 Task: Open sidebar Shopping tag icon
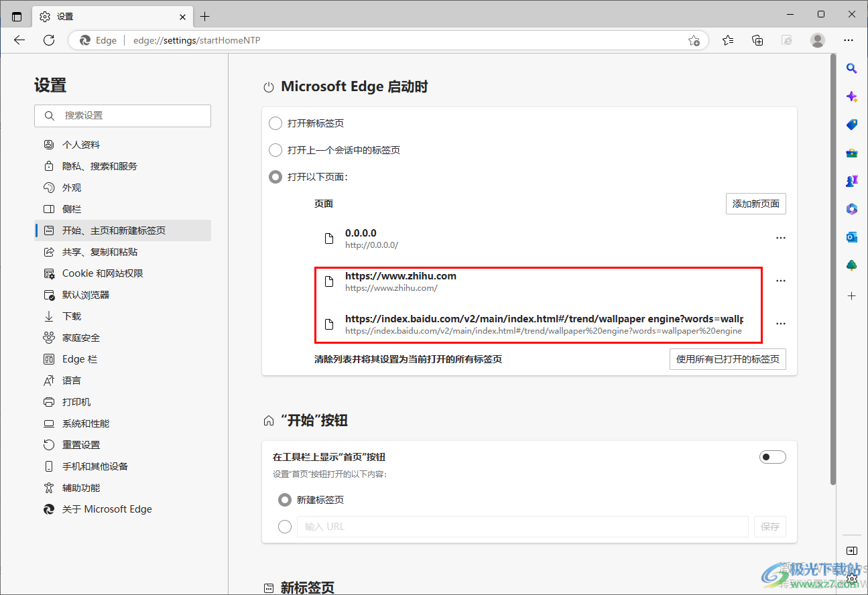pyautogui.click(x=852, y=125)
